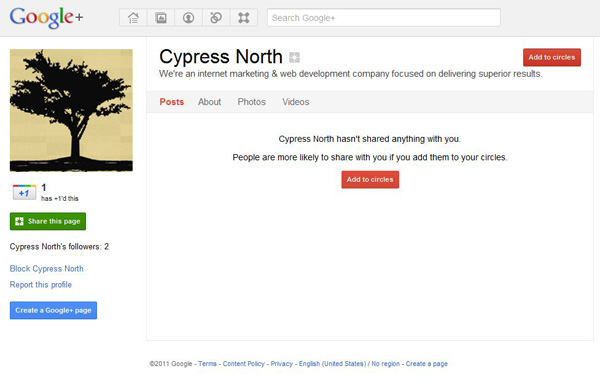Open the Content Policy footer link
Screen dimensions: 600x382
(244, 364)
